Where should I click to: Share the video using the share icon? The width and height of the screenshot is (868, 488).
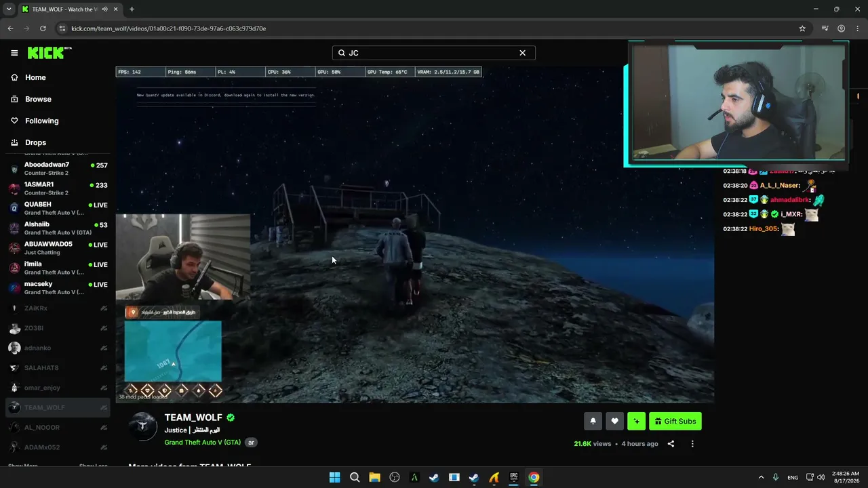(x=671, y=444)
